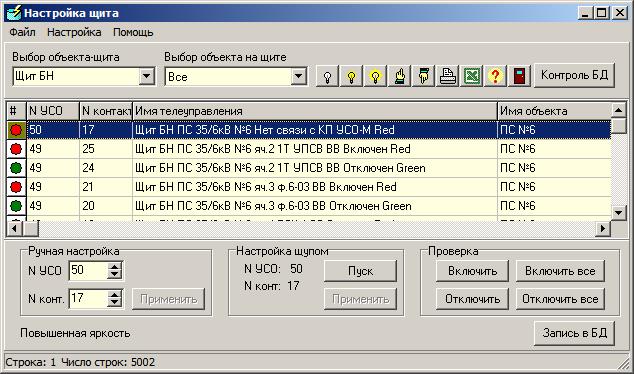Image resolution: width=634 pixels, height=374 pixels.
Task: Click the white unlit light bulb icon
Action: click(328, 76)
